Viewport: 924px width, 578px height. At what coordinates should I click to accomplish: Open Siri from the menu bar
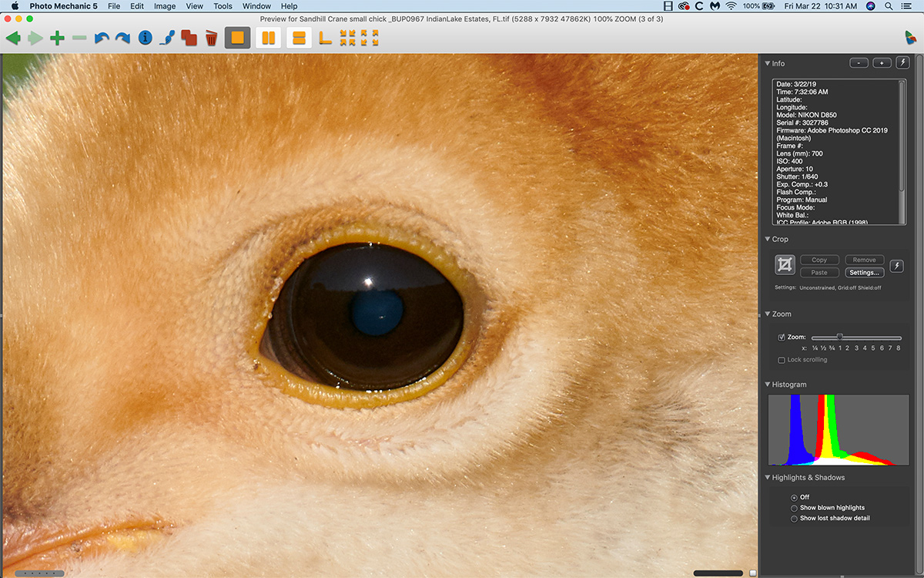tap(871, 6)
